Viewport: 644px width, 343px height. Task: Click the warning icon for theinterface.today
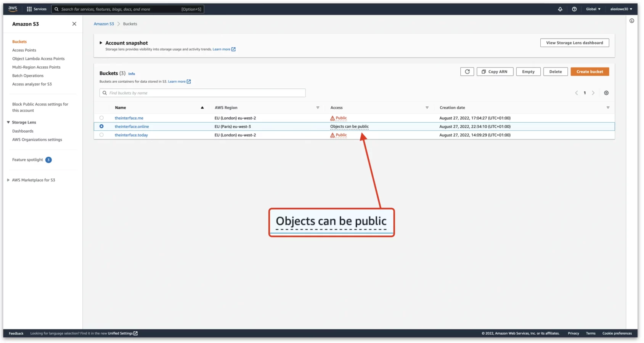pyautogui.click(x=332, y=135)
